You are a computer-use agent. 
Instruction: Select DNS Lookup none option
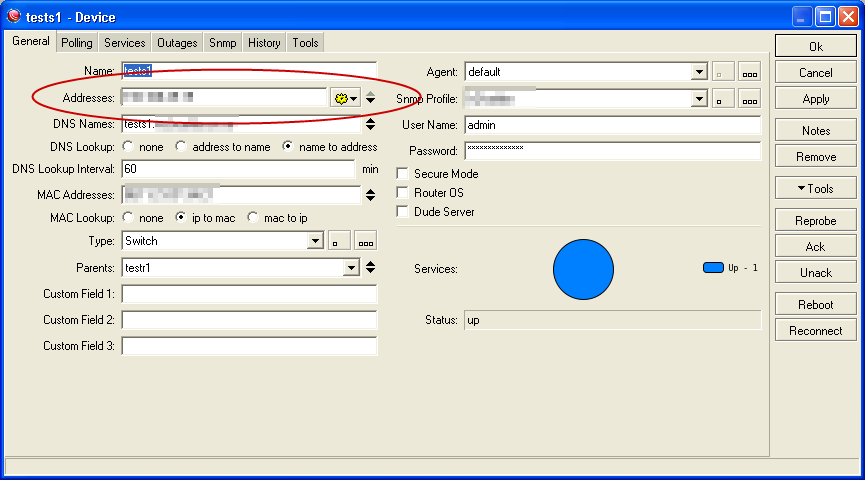pyautogui.click(x=128, y=146)
